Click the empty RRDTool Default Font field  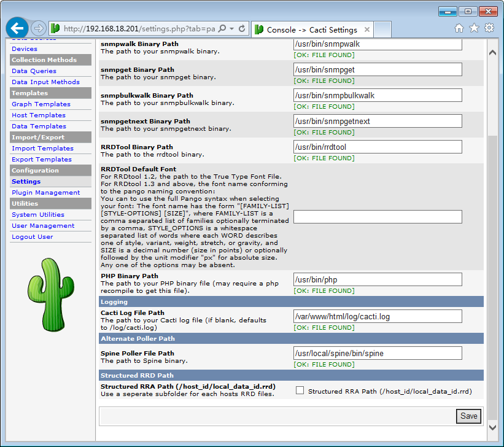point(378,217)
